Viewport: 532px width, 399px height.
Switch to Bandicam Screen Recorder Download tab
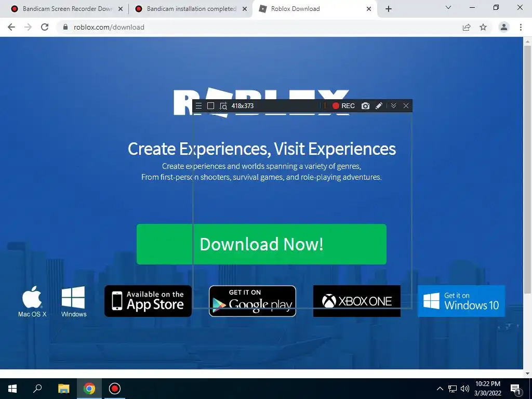[x=67, y=9]
